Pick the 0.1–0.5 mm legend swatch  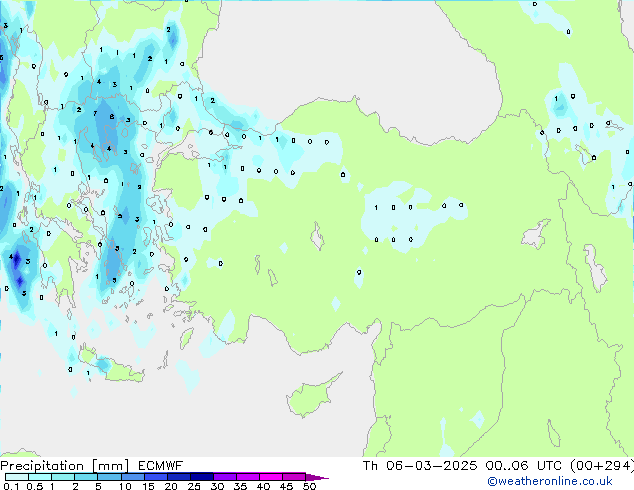(x=17, y=477)
